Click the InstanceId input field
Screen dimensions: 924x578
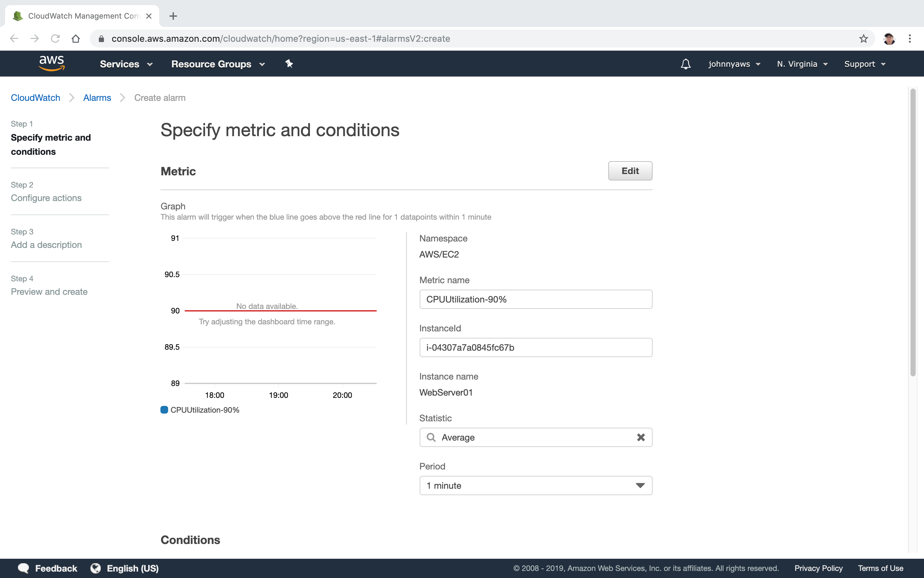(536, 347)
